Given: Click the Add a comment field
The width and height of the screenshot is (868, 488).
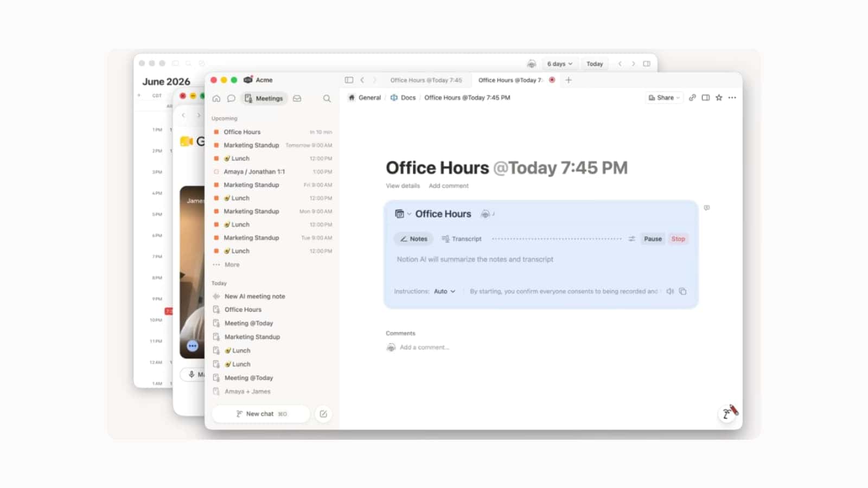Looking at the screenshot, I should (x=424, y=347).
